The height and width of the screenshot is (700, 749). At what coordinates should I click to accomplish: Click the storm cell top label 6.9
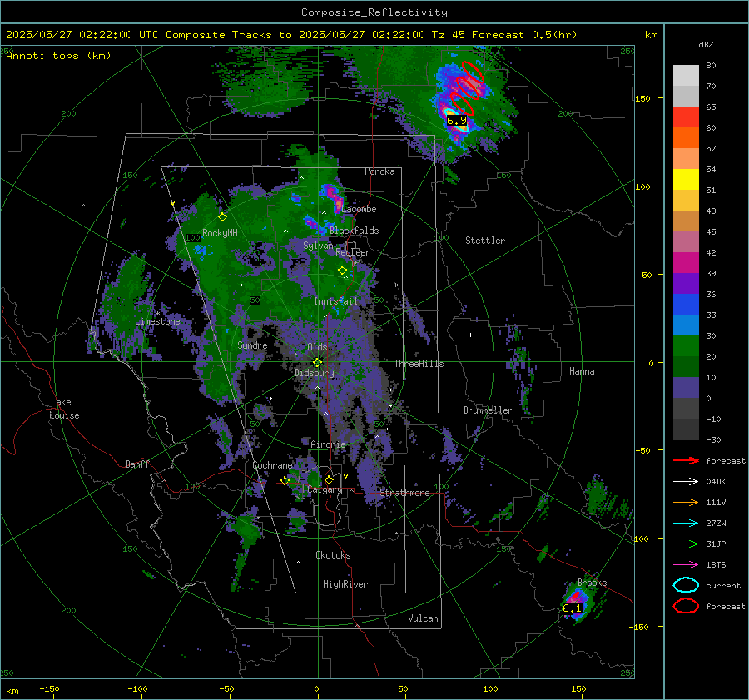[x=457, y=121]
